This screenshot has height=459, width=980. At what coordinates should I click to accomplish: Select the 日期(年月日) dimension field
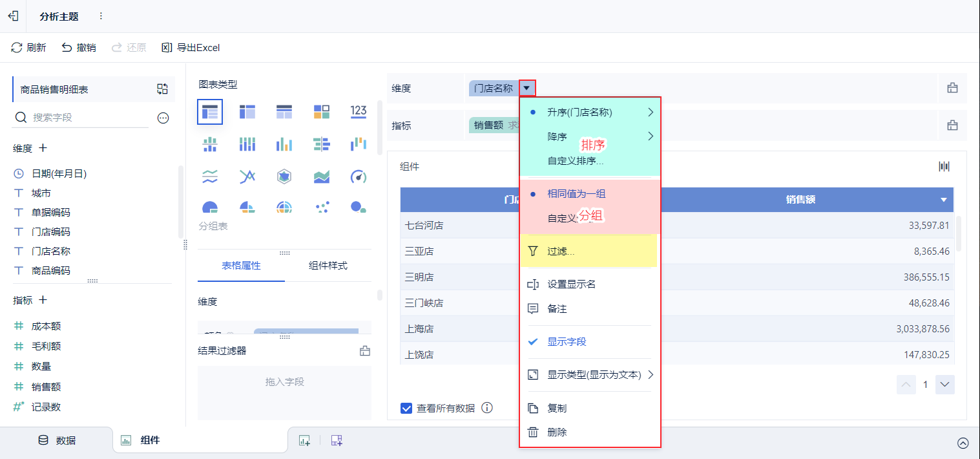pyautogui.click(x=59, y=174)
